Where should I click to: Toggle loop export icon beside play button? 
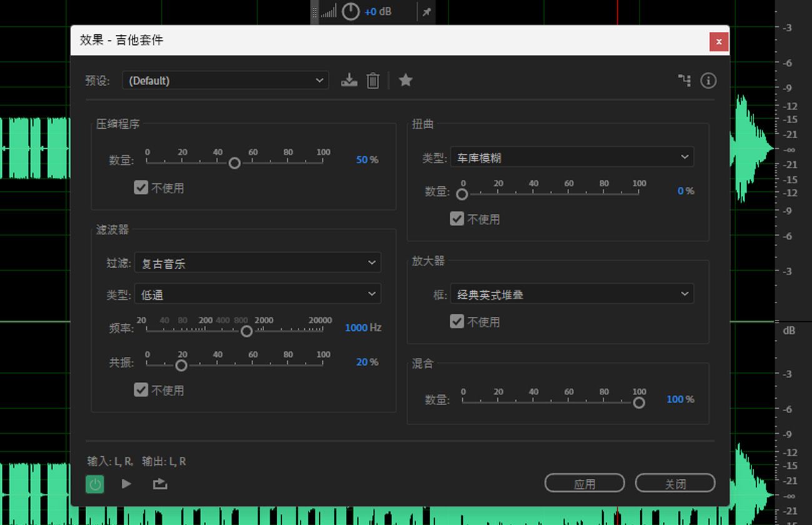click(x=160, y=484)
